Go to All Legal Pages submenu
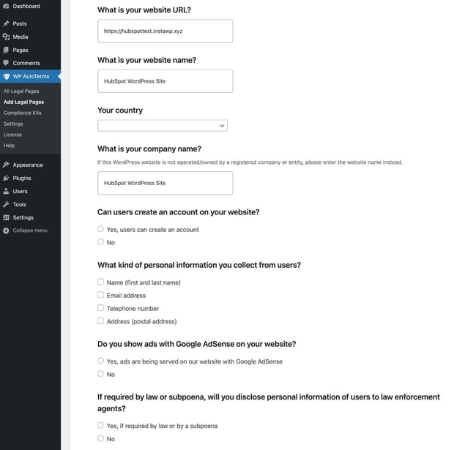Viewport: 476px width, 450px height. point(21,91)
